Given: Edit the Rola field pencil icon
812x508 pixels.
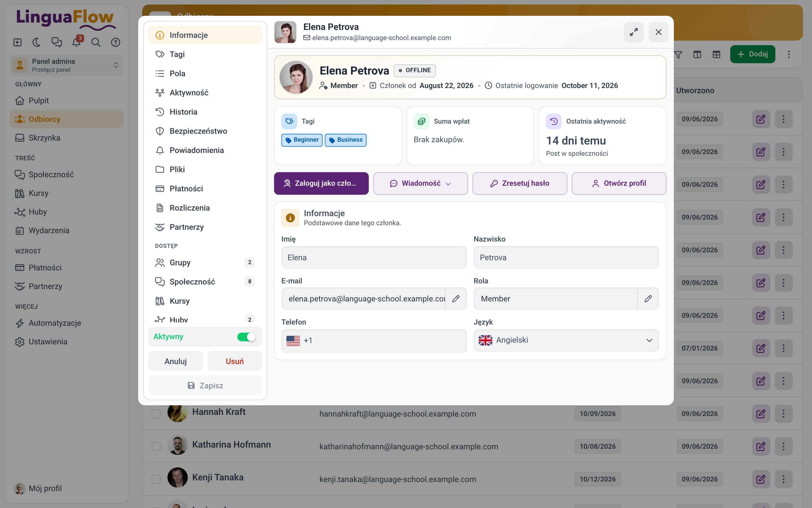Looking at the screenshot, I should pos(648,299).
